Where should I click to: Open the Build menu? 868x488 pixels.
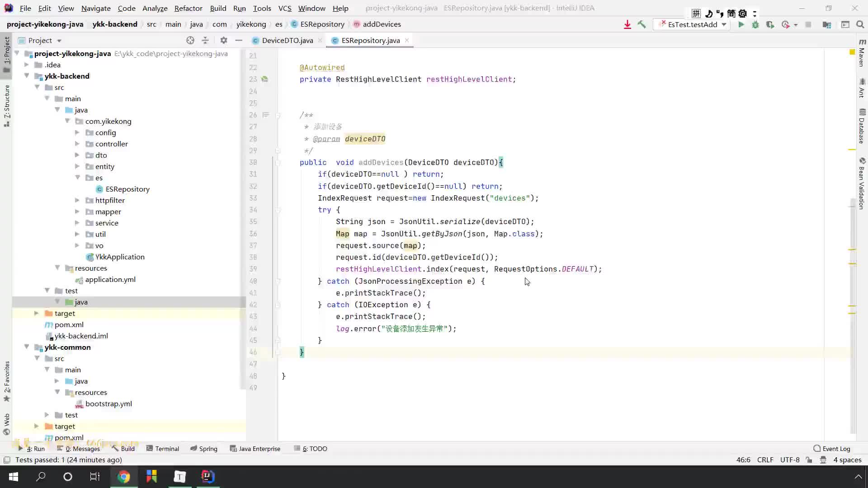pos(218,8)
